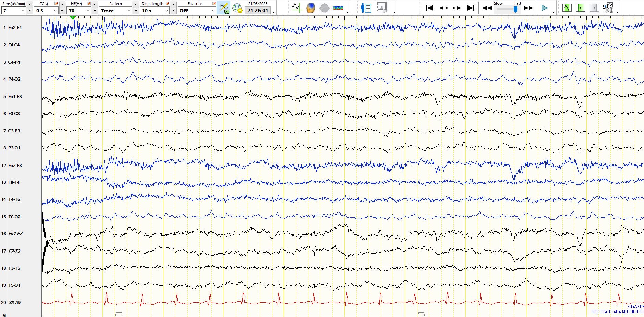644x317 pixels.
Task: Expand the arrow after the video icon
Action: click(x=394, y=12)
